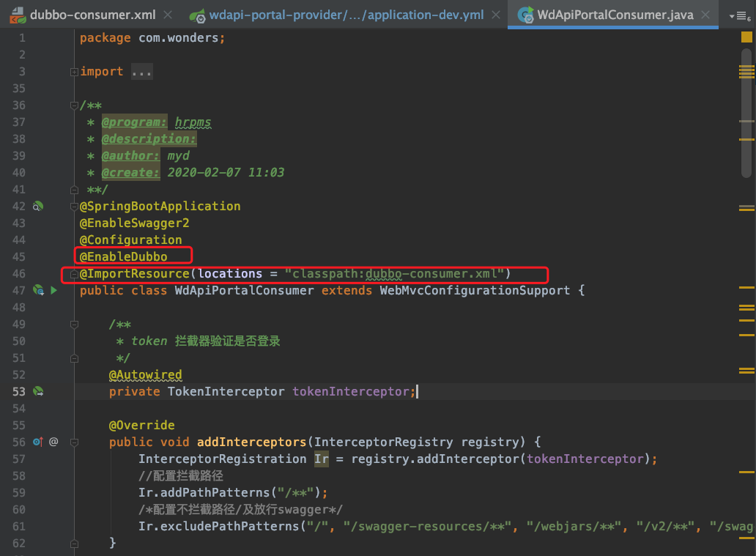Click the @program: doc tag

(x=135, y=122)
